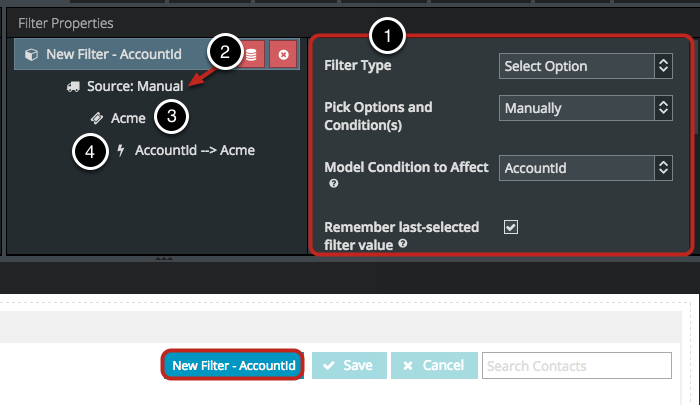Click the truck icon next to Source: Manual
The width and height of the screenshot is (700, 405).
pyautogui.click(x=73, y=86)
